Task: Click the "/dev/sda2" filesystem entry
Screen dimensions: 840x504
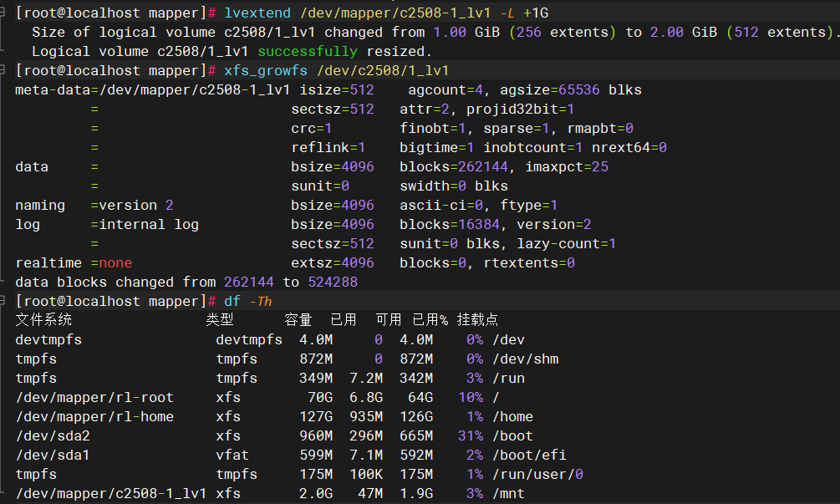Action: click(53, 436)
